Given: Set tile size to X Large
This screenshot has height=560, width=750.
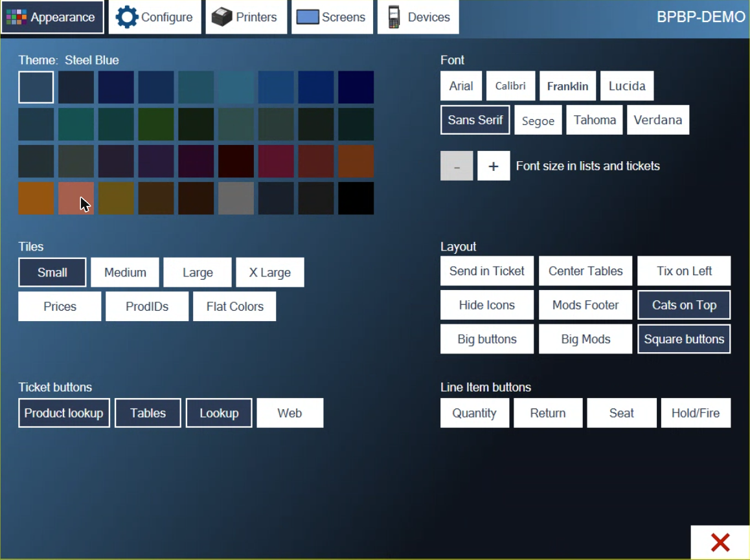Looking at the screenshot, I should pos(270,273).
